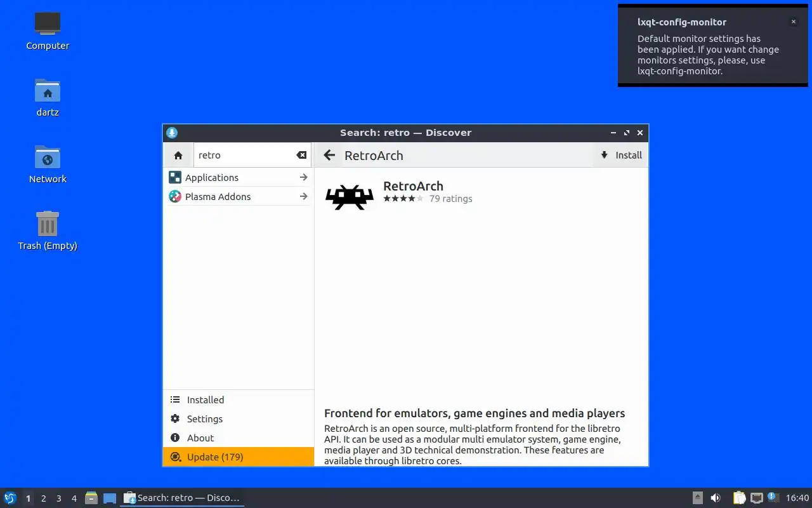
Task: Click the RetroArch star rating
Action: tap(403, 199)
